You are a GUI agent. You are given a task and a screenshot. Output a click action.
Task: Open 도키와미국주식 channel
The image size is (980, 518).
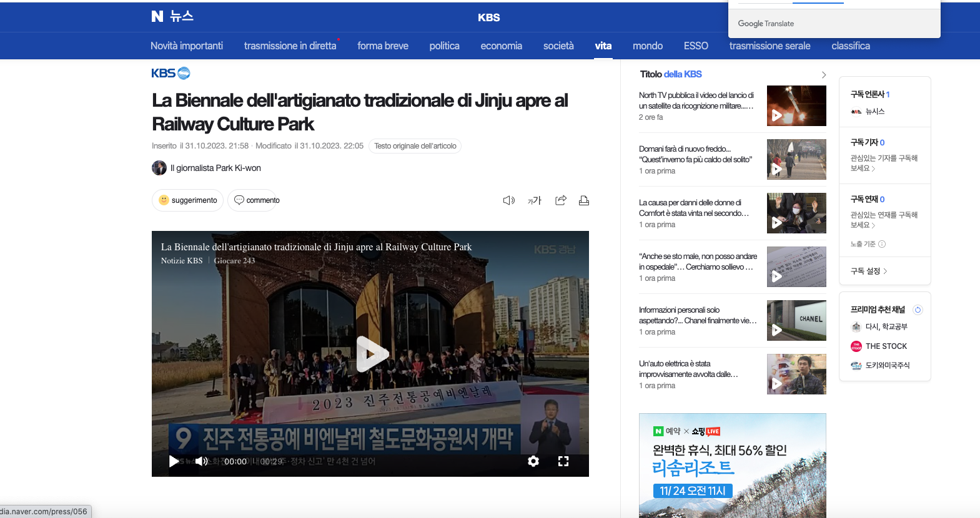(880, 366)
